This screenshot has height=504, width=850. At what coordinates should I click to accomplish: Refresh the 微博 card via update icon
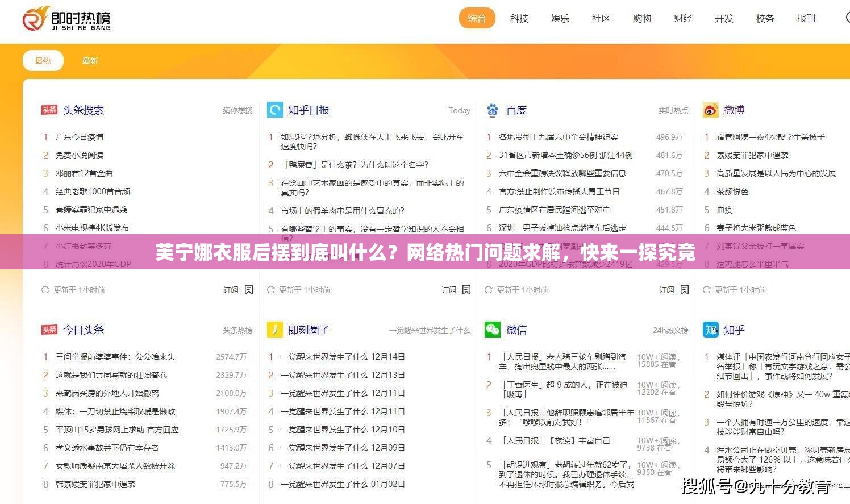click(x=707, y=290)
